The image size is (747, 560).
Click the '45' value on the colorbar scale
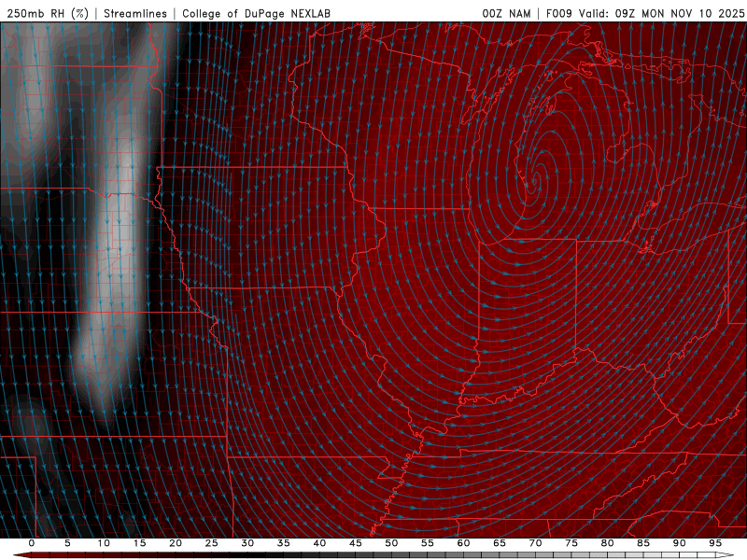coord(356,543)
